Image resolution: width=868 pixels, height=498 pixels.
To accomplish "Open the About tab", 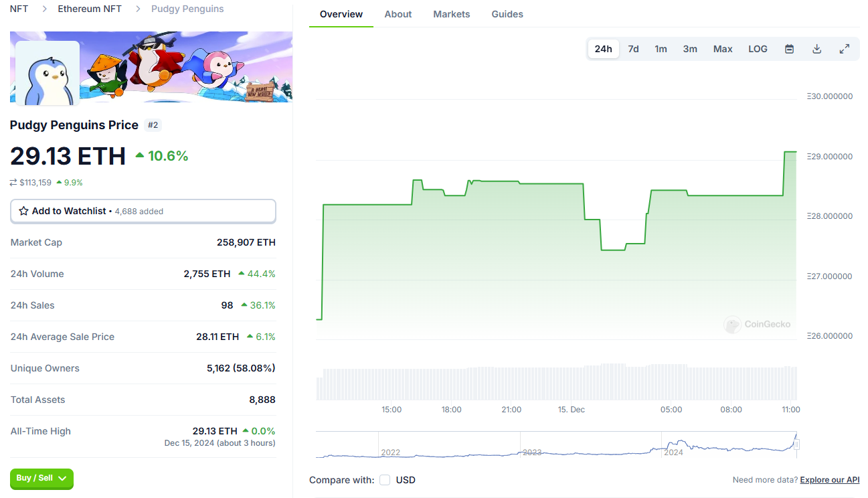I will [x=398, y=14].
